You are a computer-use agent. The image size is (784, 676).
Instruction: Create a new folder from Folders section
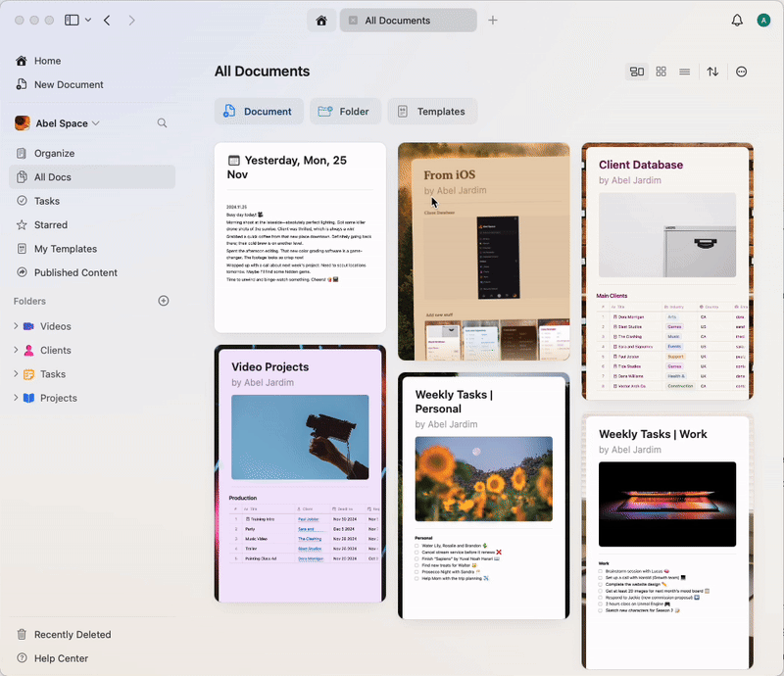tap(163, 301)
